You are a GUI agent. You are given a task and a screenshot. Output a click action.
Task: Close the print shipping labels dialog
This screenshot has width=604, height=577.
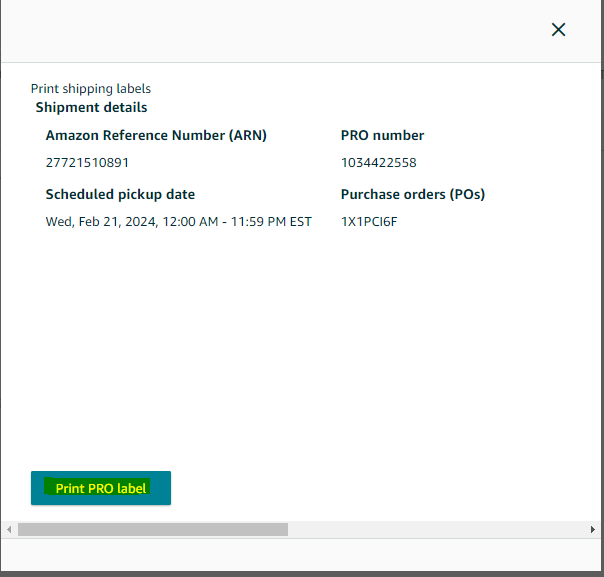pyautogui.click(x=558, y=30)
